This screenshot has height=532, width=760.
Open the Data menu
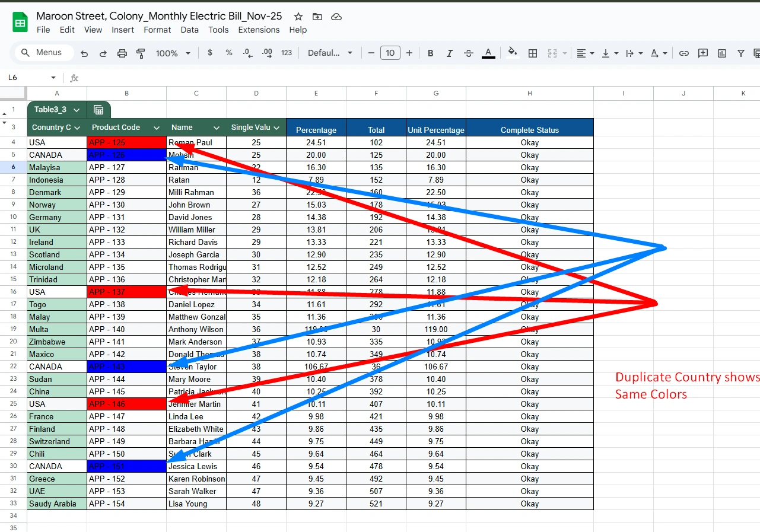click(x=190, y=30)
